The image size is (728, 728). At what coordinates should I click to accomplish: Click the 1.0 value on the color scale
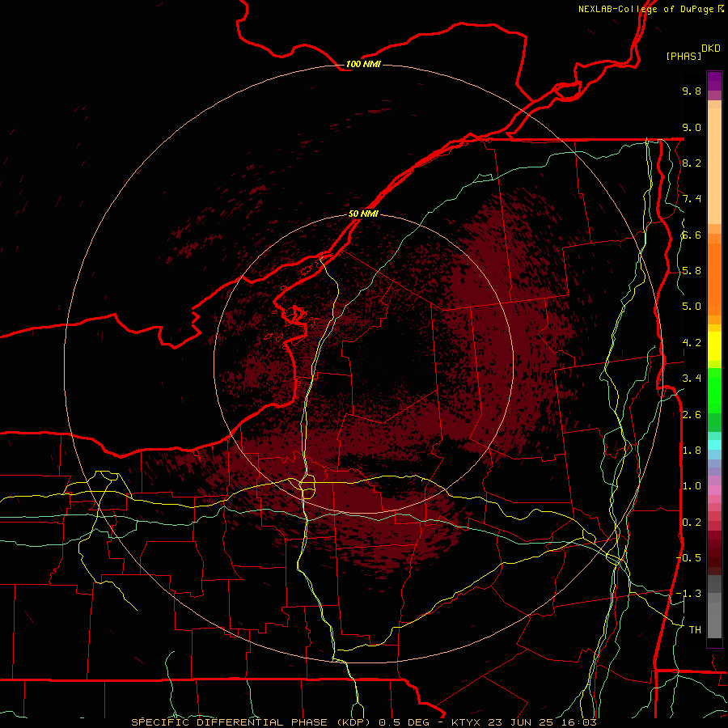tap(692, 486)
